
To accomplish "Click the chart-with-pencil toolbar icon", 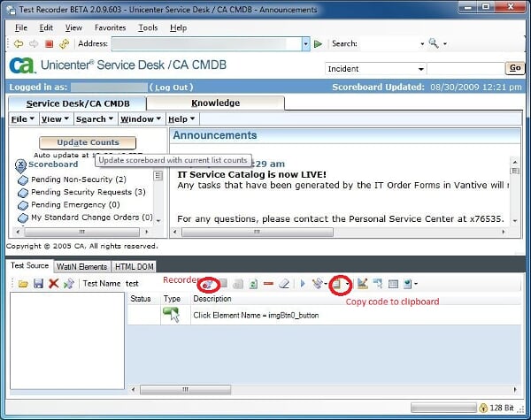I will pos(362,284).
